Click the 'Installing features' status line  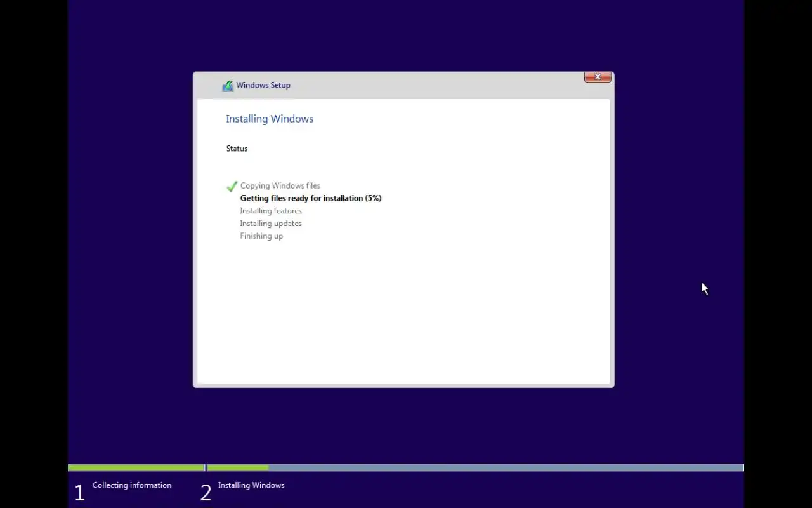pyautogui.click(x=271, y=211)
